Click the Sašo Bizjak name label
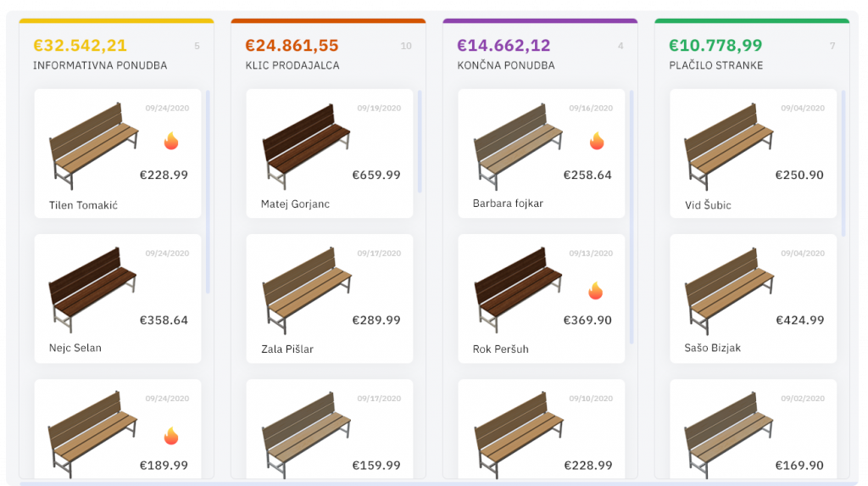The image size is (868, 486). pyautogui.click(x=712, y=348)
